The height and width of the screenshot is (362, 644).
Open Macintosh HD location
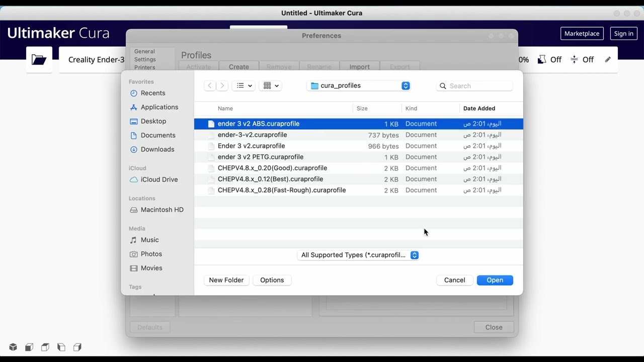(x=162, y=210)
